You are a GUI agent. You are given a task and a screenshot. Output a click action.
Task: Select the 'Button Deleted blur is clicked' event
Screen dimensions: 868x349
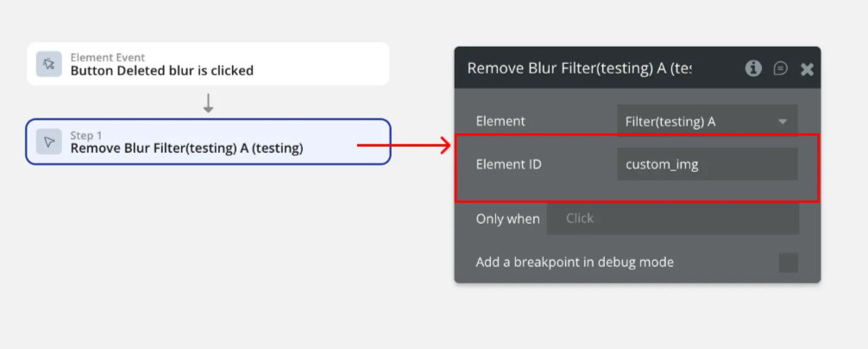click(x=162, y=71)
